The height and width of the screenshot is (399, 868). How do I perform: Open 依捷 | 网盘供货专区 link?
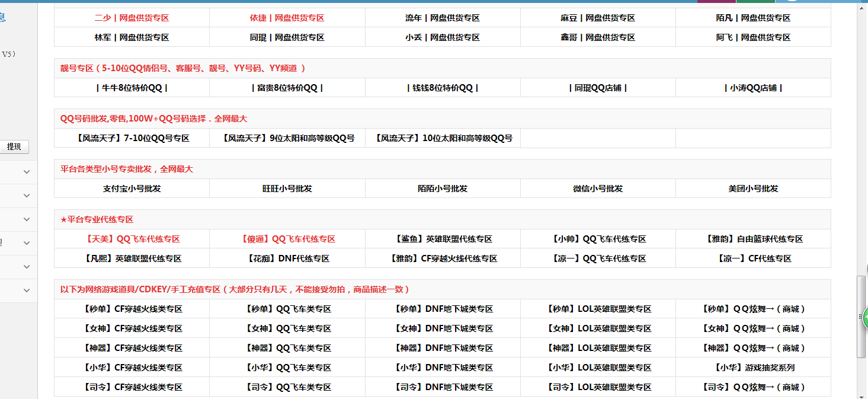[287, 18]
